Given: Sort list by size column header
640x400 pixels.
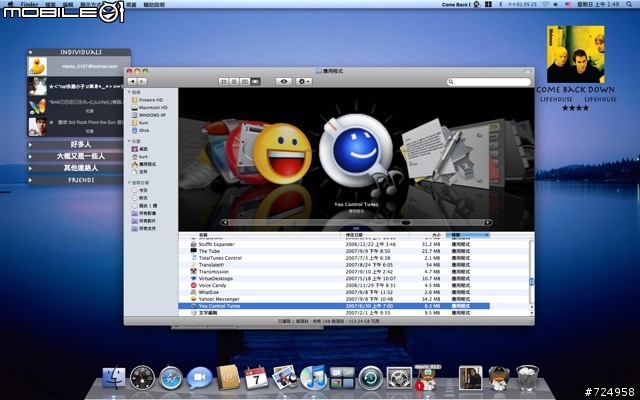Looking at the screenshot, I should coord(427,235).
